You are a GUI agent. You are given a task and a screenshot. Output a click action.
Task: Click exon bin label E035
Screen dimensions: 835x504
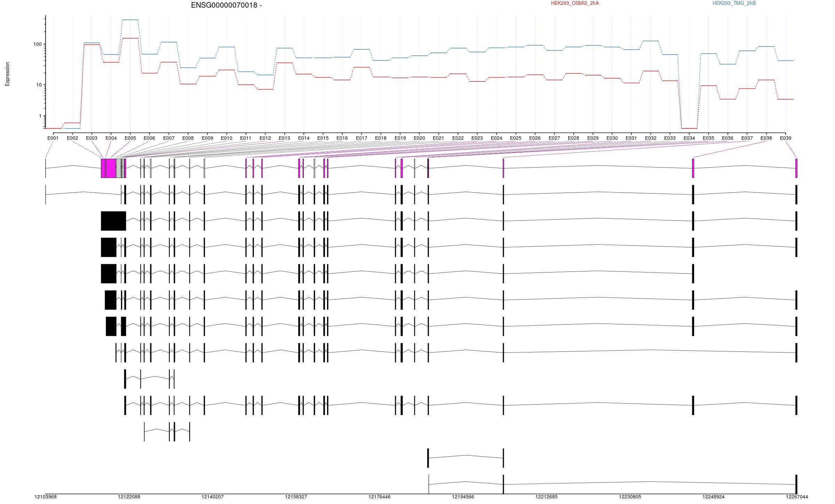click(x=708, y=138)
